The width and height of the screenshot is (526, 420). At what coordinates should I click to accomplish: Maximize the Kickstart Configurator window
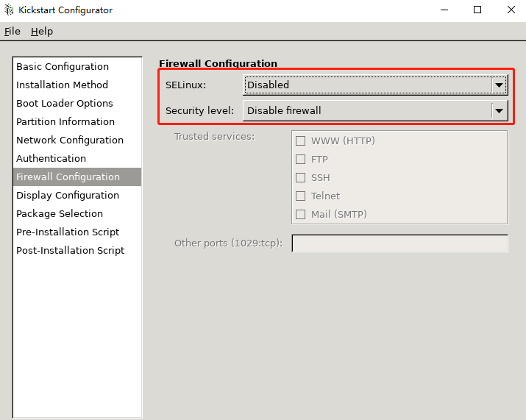point(477,10)
